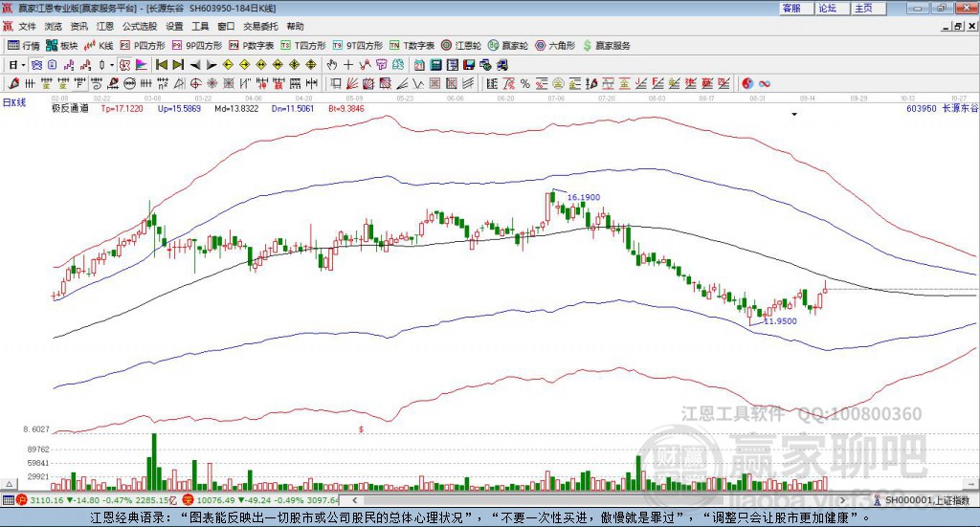
Task: Open the 江恩轮 Gann wheel
Action: pos(461,46)
